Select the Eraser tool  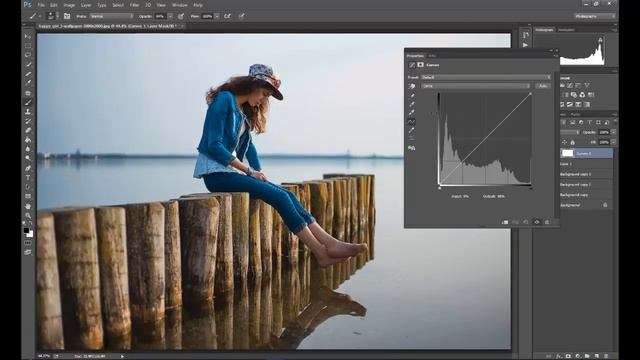tap(28, 130)
